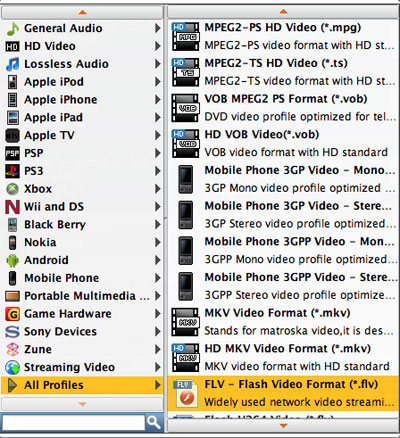Click the PSP logo icon
The image size is (400, 438).
(12, 153)
